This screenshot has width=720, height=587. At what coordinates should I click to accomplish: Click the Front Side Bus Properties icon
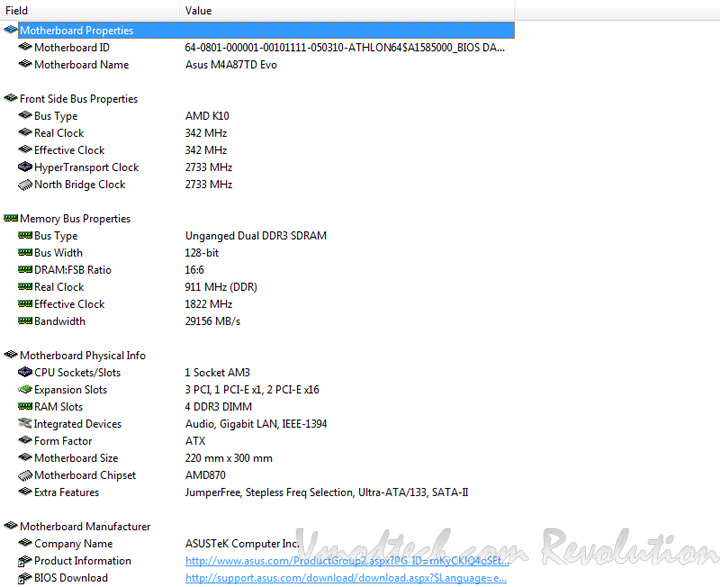[11, 98]
